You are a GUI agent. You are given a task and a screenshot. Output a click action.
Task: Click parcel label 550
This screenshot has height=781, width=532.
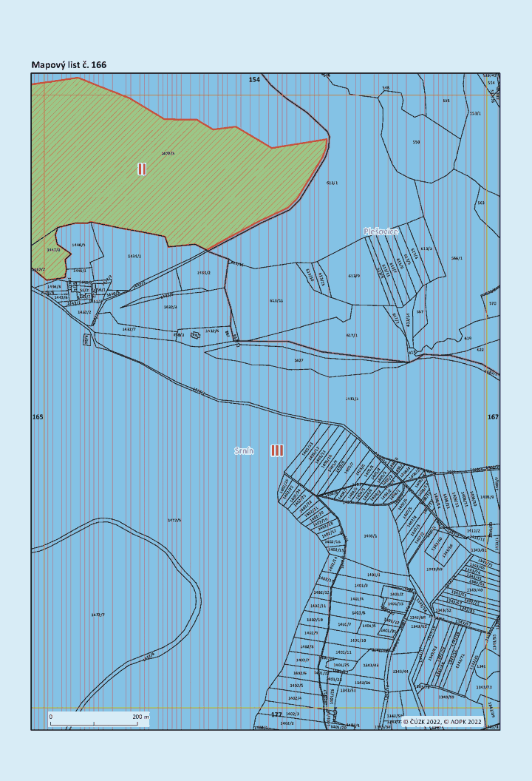tap(416, 142)
